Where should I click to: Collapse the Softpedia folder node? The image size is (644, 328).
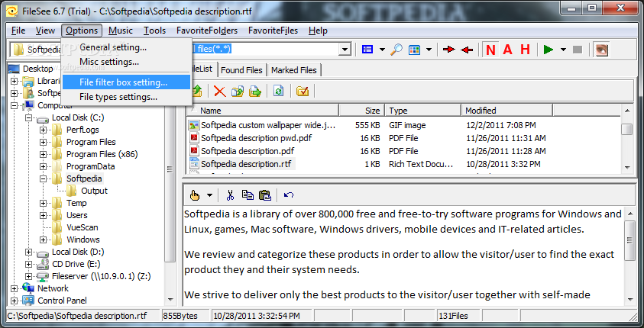point(43,178)
